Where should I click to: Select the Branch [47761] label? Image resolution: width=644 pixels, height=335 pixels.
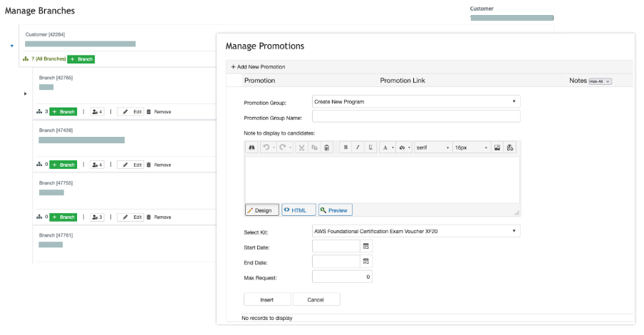[56, 235]
